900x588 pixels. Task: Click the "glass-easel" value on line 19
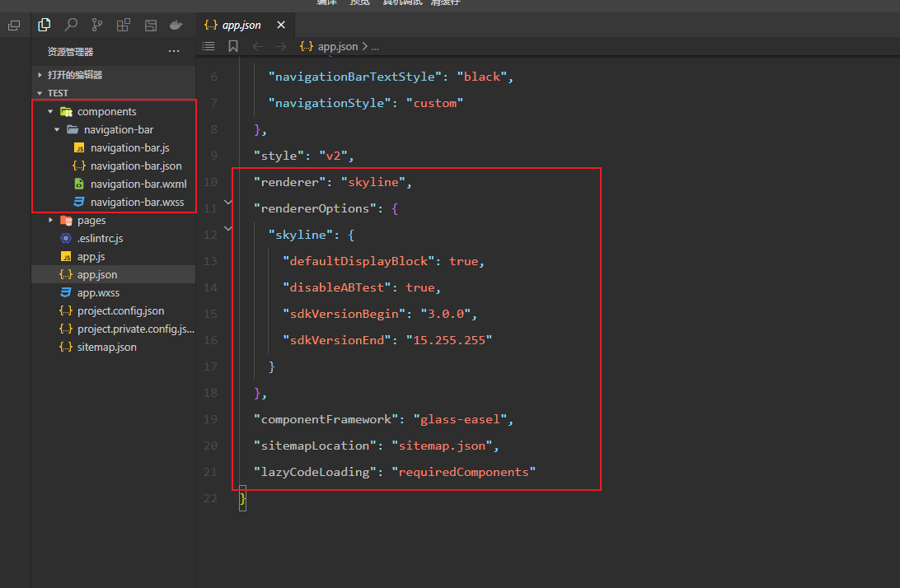[460, 419]
